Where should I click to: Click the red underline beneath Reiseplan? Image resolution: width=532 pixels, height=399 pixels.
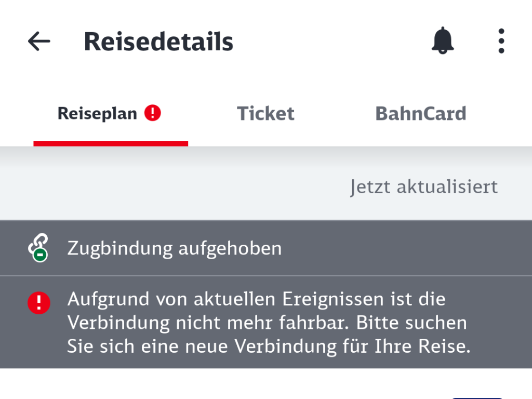[111, 143]
